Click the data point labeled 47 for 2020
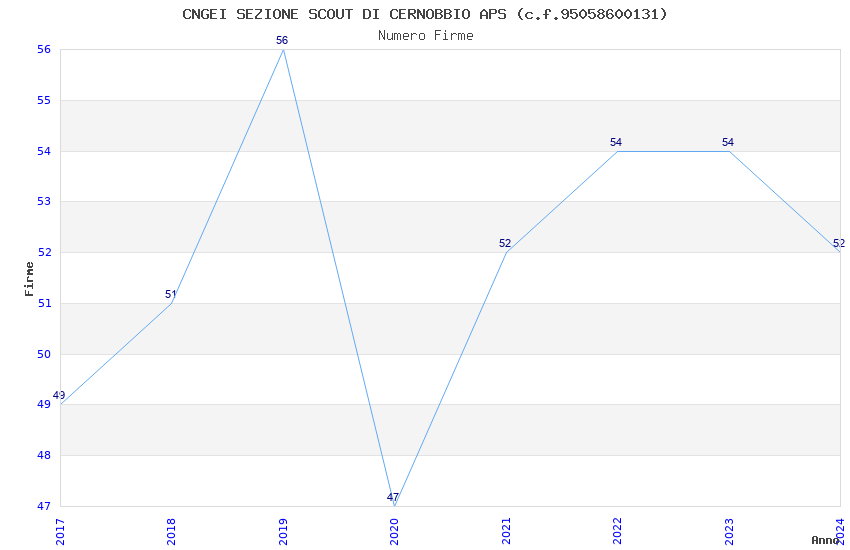The width and height of the screenshot is (850, 550). click(395, 506)
